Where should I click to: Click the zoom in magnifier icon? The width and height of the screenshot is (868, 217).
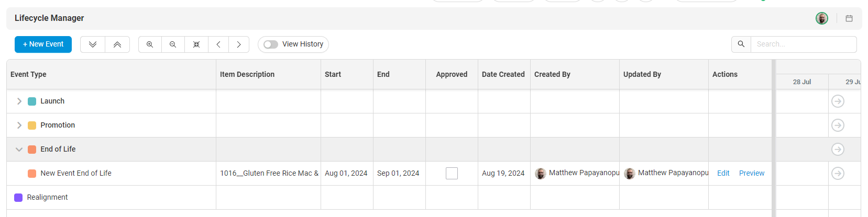[150, 44]
